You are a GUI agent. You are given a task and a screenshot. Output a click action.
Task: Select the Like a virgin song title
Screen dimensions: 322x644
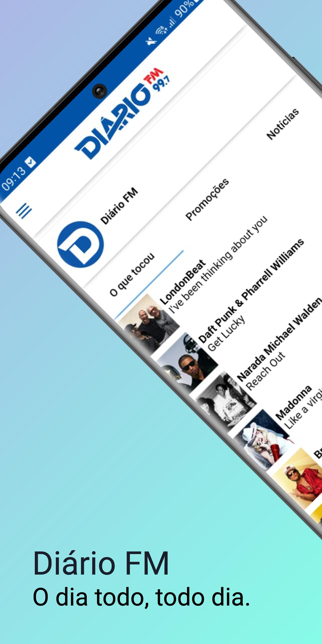(303, 408)
